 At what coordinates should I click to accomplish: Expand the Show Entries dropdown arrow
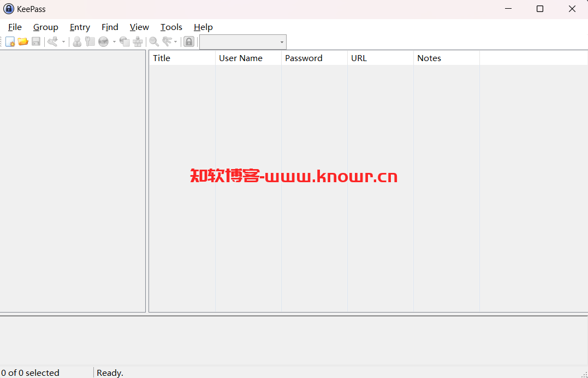175,41
